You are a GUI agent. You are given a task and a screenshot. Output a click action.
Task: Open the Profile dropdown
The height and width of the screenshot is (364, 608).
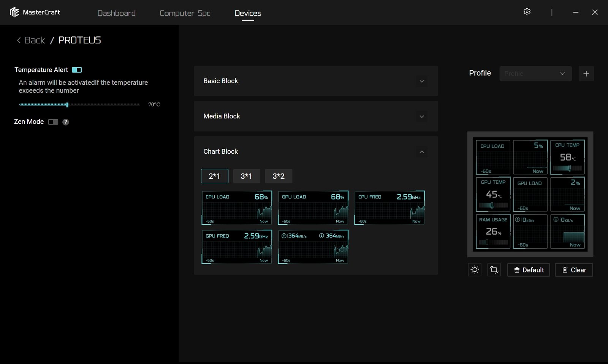(x=535, y=74)
